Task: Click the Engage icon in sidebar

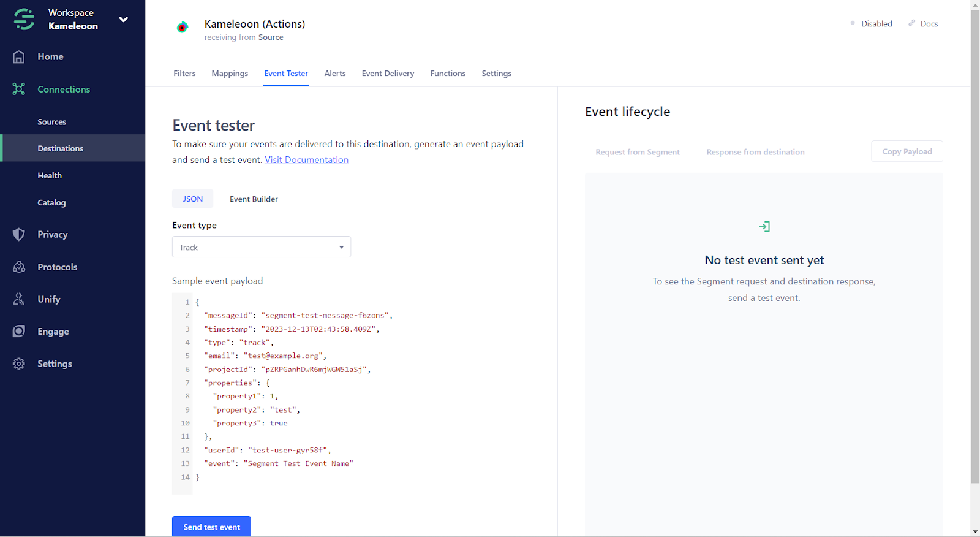Action: (x=19, y=331)
